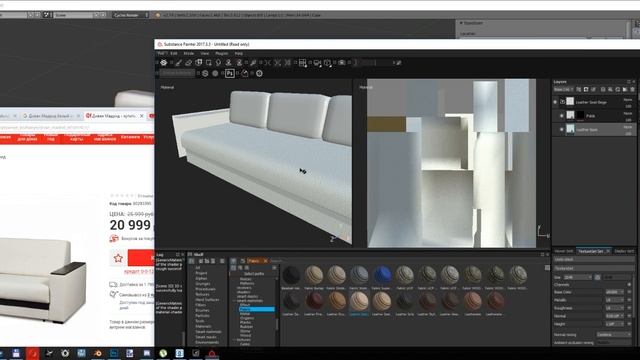This screenshot has height=360, width=640.
Task: Open the View menu
Action: (x=204, y=53)
